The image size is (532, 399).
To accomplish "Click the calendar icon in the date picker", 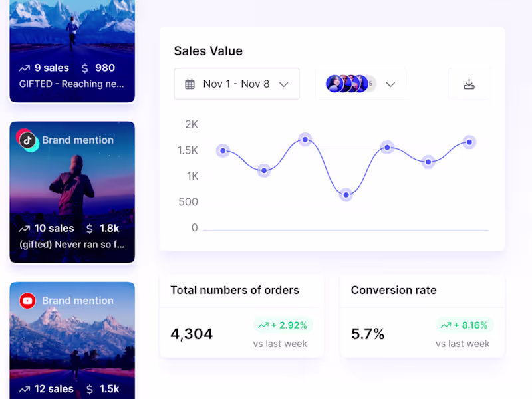I will pyautogui.click(x=189, y=84).
